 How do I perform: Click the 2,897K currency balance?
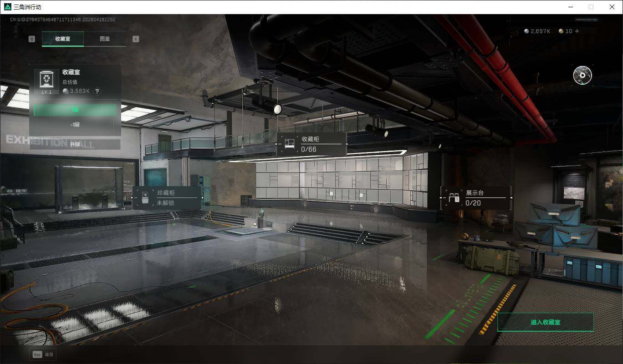(541, 31)
